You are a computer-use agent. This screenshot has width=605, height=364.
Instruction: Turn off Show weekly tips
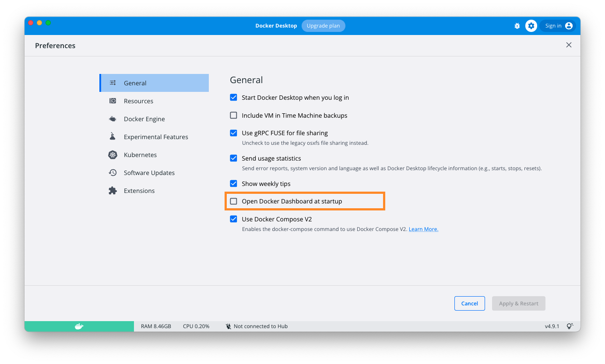233,183
